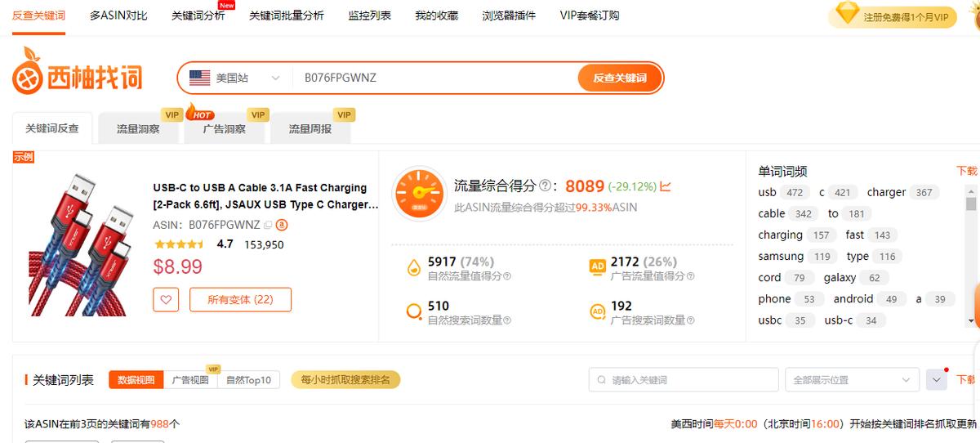
Task: Show trend chart icon next to -29.12%
Action: tap(666, 186)
